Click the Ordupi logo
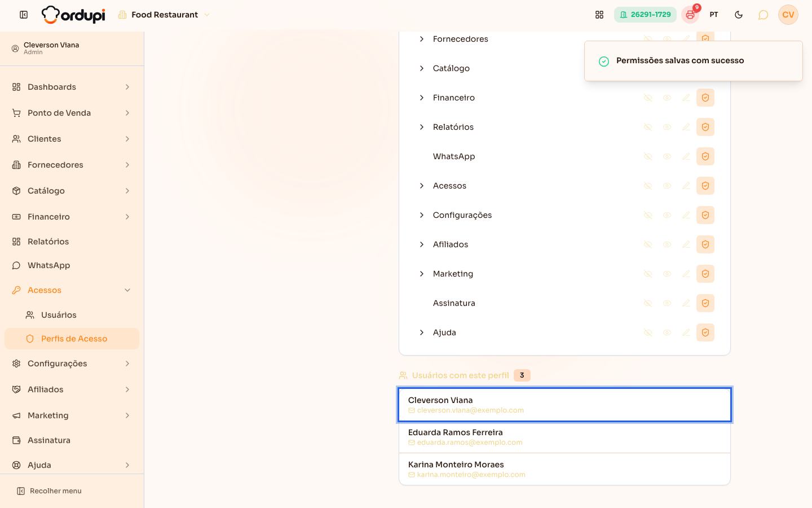 (x=73, y=15)
